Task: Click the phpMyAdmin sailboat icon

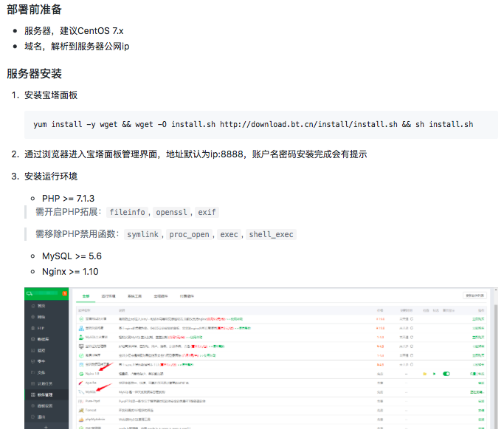Action: point(81,420)
